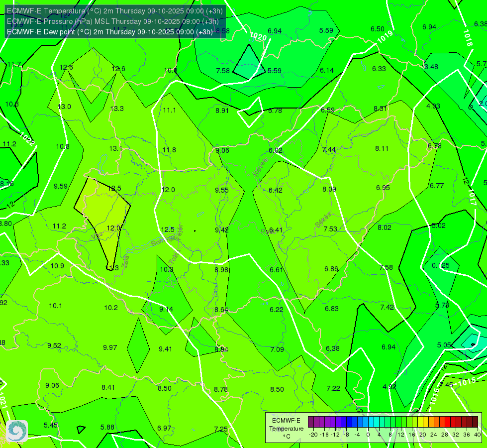Click the 4.92 temperature value
Viewport: 487px width, 448px height.
pos(389,387)
